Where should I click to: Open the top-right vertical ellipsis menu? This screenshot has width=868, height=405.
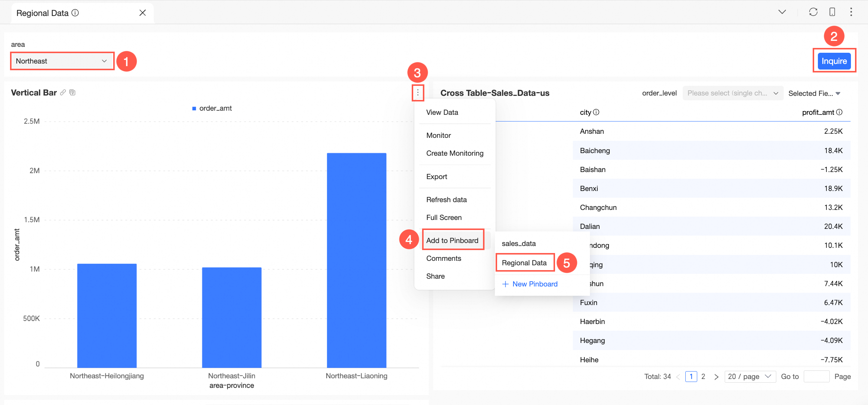click(851, 12)
